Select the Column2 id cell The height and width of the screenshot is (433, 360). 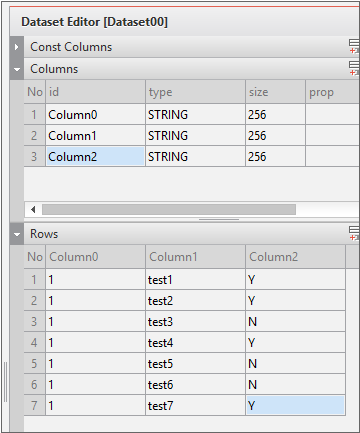(95, 156)
